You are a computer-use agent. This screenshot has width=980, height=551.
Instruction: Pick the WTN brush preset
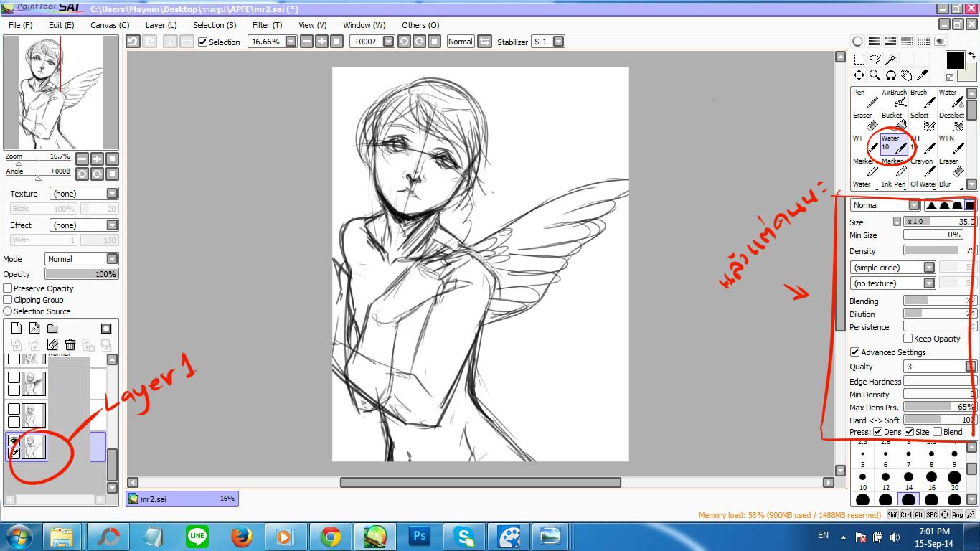click(x=951, y=144)
